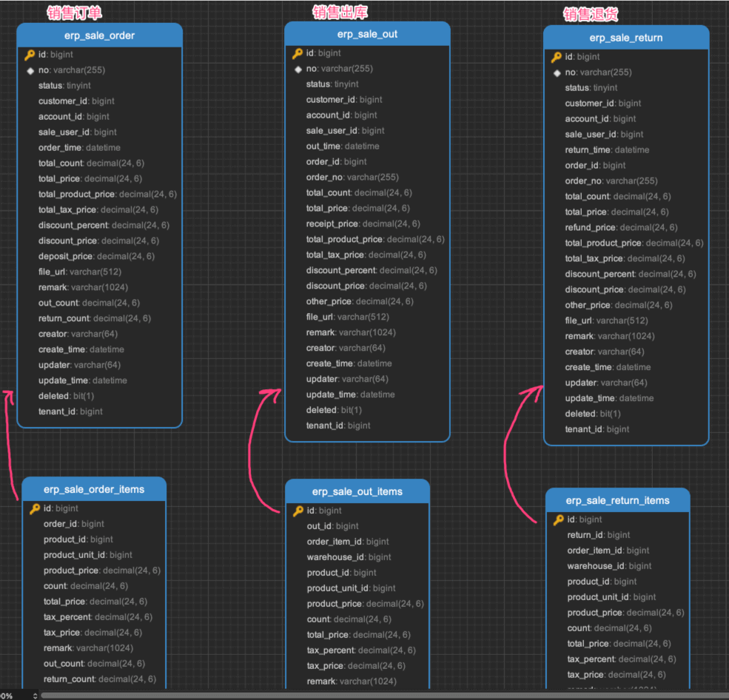Screen dimensions: 729x700
Task: Click the key icon in erp_sale_order_items table
Action: 35,509
